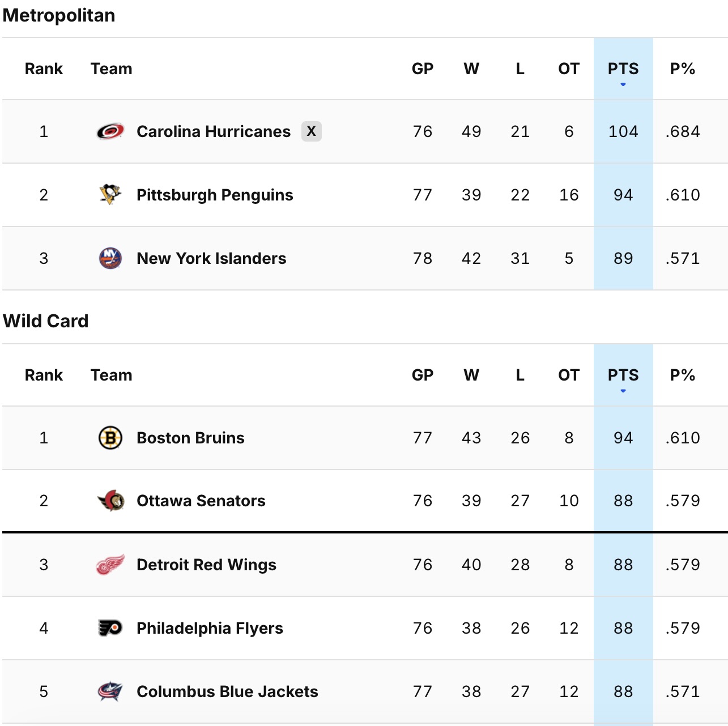Open the Carolina Hurricanes team link

(214, 131)
